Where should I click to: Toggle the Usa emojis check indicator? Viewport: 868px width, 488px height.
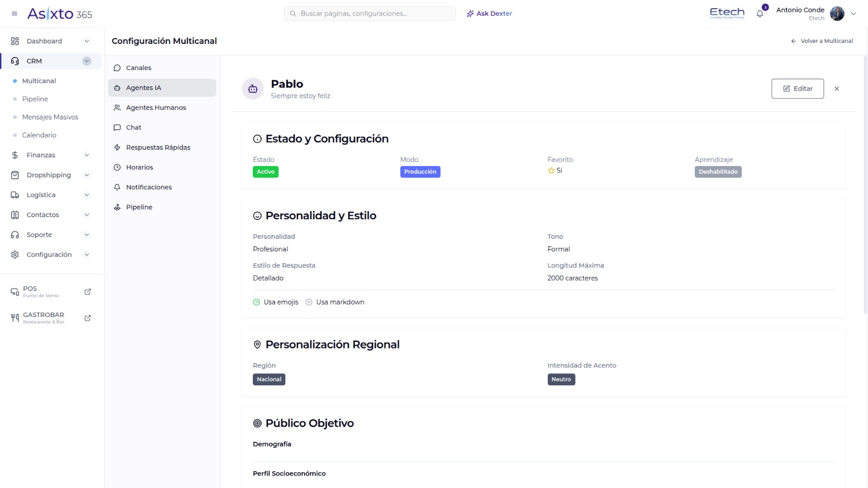257,302
